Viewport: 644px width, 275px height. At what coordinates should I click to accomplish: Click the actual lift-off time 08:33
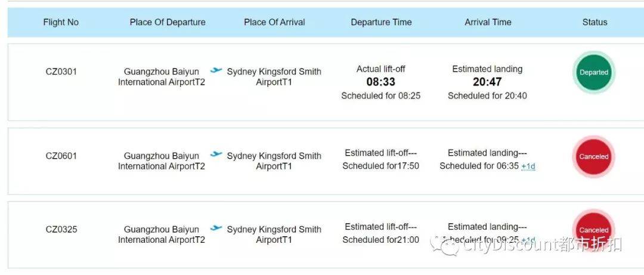tap(380, 82)
